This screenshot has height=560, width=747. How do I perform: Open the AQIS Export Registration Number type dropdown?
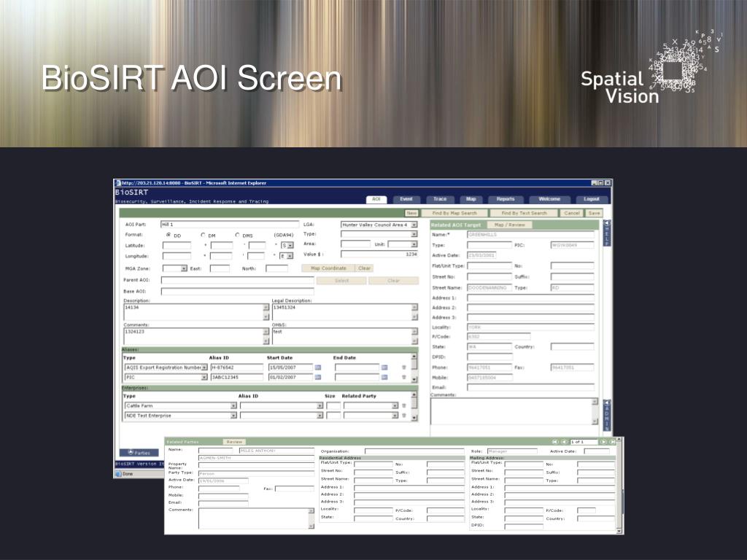(x=204, y=367)
